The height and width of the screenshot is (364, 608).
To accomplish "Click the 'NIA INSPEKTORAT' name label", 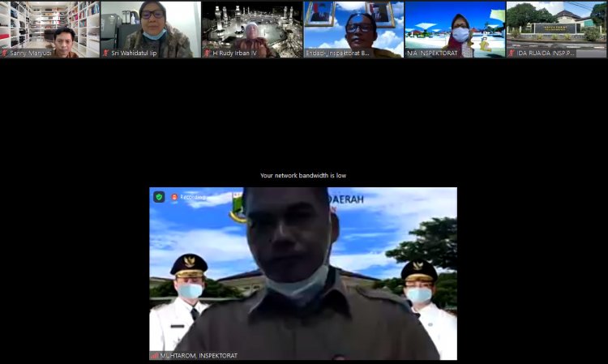I will [x=432, y=54].
